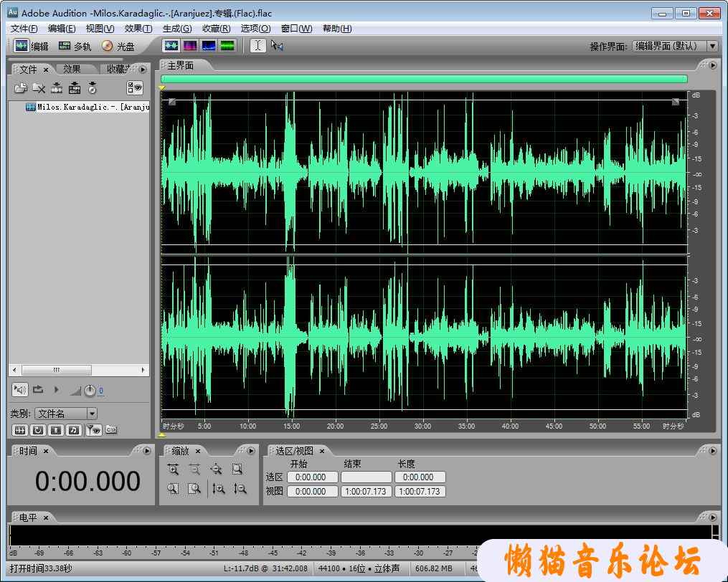Open 选区/视图 panel options menu arrow

(713, 451)
